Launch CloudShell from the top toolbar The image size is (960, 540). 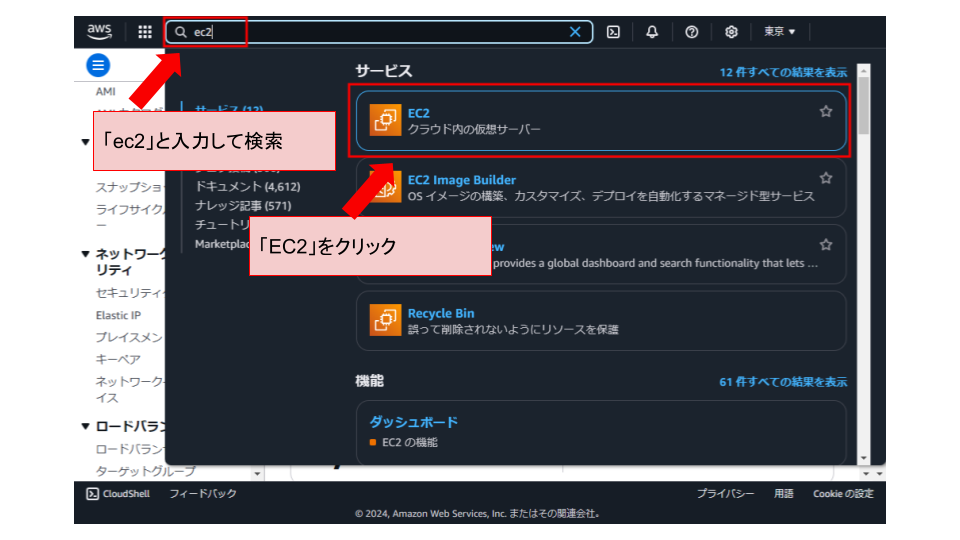coord(613,32)
